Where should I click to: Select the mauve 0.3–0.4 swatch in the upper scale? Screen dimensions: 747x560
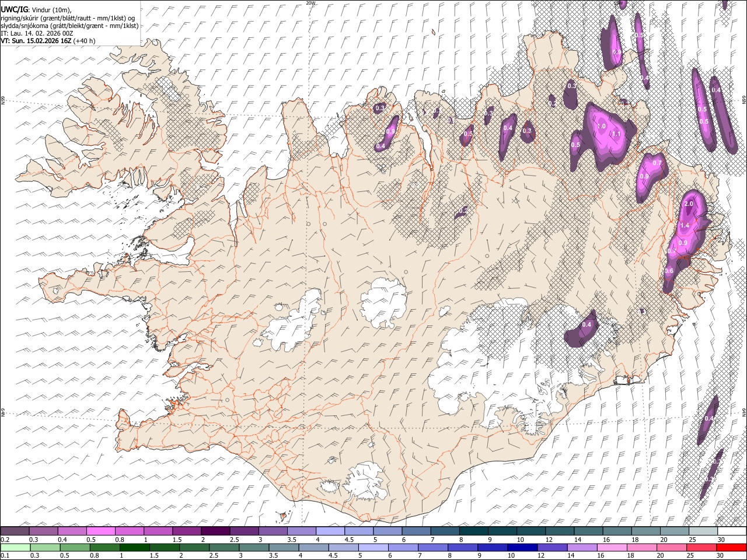click(44, 531)
